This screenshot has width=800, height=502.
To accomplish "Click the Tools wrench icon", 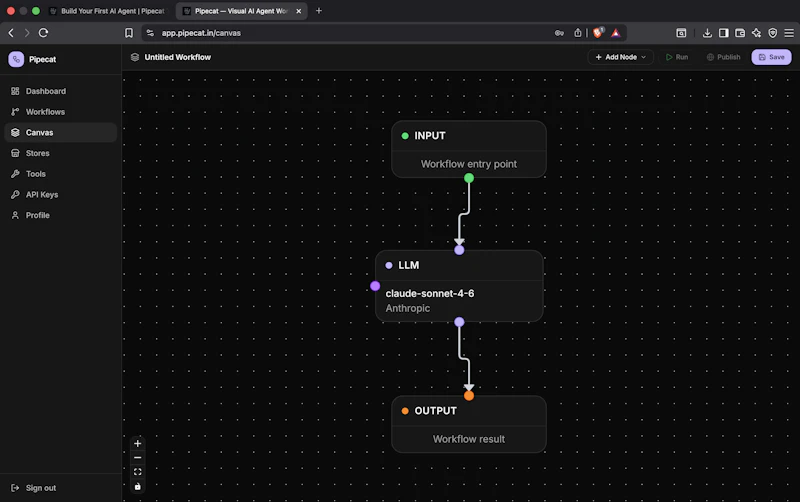I will 15,174.
